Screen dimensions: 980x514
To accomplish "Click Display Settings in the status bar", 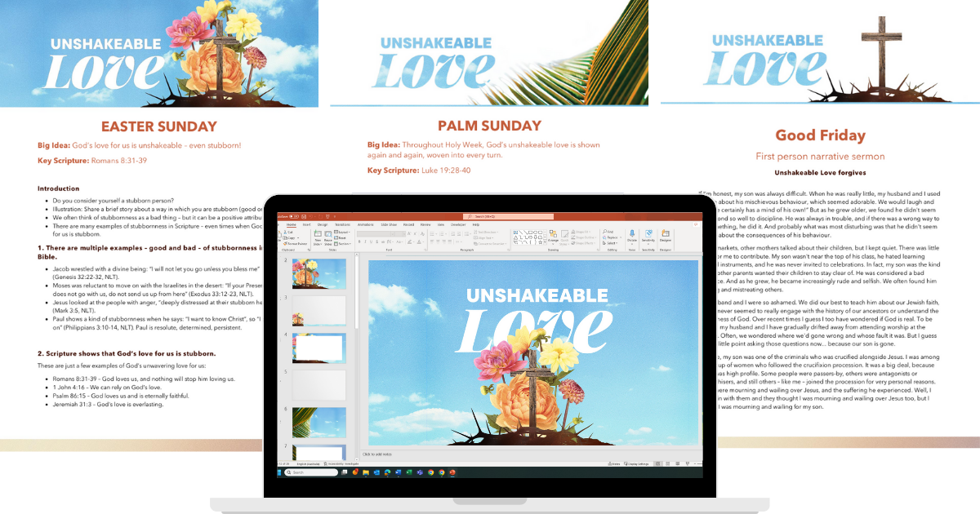I will pos(636,463).
